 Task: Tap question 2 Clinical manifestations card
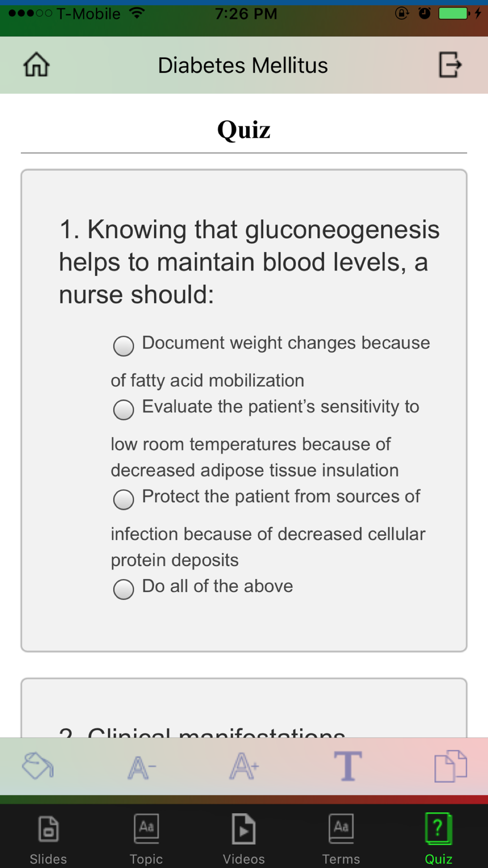click(244, 708)
